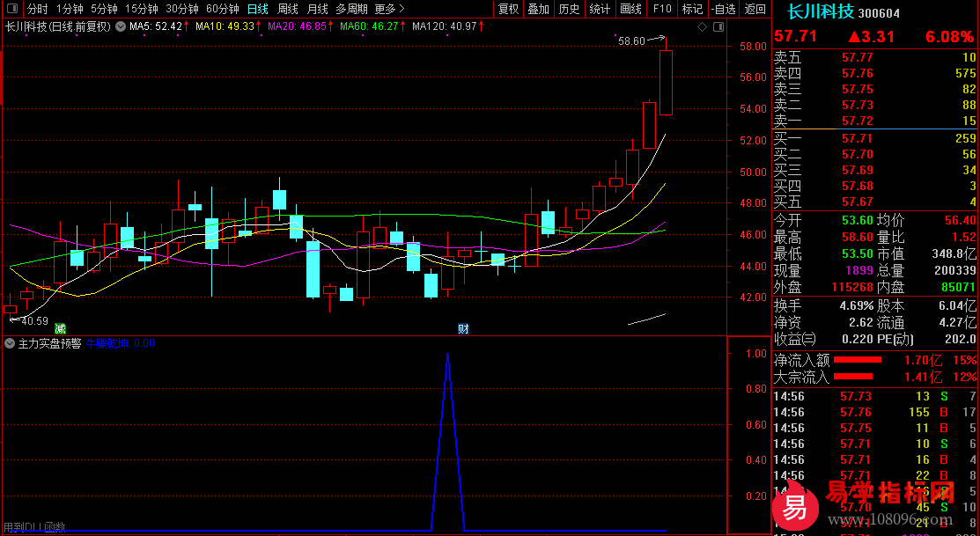Click stock name 长川科技 in quote panel
980x536 pixels.
coord(821,12)
